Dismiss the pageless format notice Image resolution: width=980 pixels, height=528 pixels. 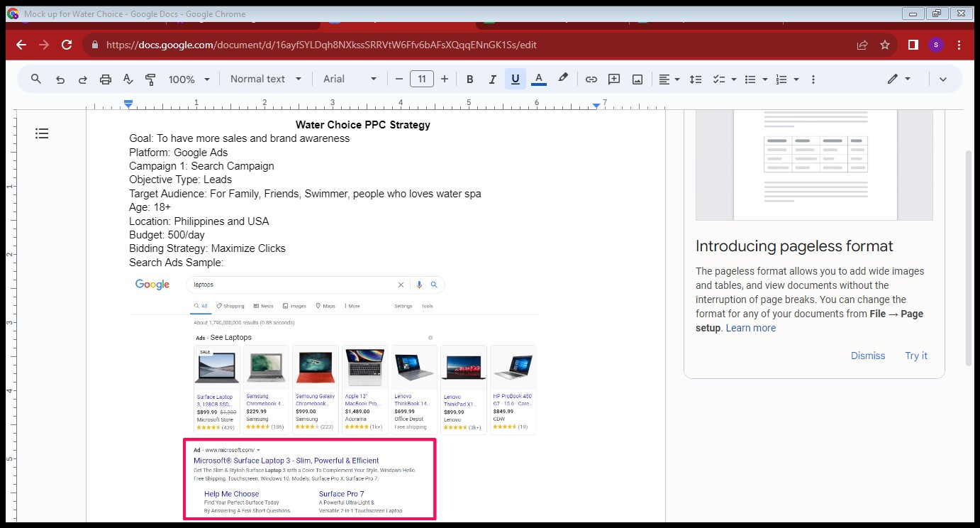pos(868,356)
